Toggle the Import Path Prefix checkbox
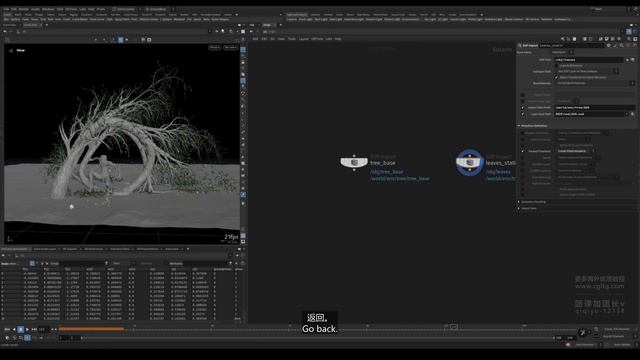Screen dimensions: 640x360 [x=522, y=108]
